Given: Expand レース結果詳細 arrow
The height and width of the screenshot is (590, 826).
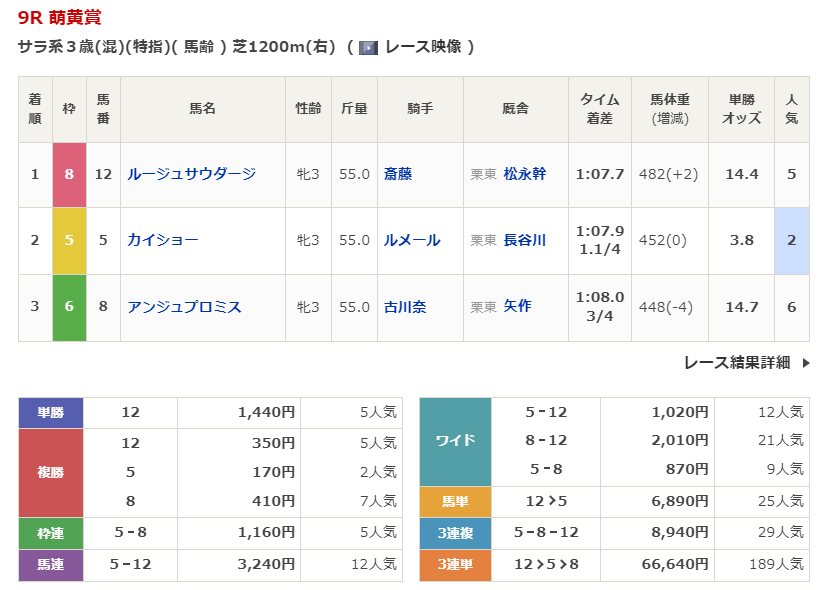Looking at the screenshot, I should 806,363.
